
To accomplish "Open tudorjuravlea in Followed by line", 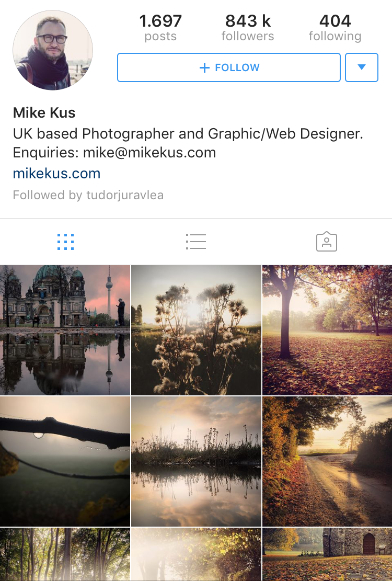I will pyautogui.click(x=125, y=195).
